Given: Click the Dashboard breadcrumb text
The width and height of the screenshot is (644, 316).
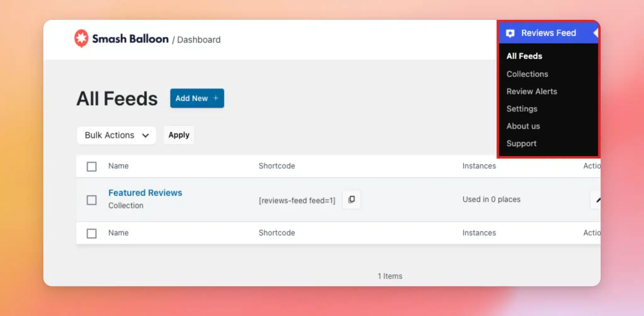Looking at the screenshot, I should 199,40.
